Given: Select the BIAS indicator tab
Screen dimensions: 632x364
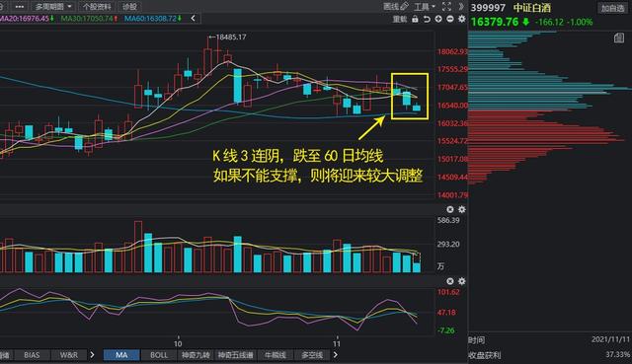Looking at the screenshot, I should pos(32,355).
